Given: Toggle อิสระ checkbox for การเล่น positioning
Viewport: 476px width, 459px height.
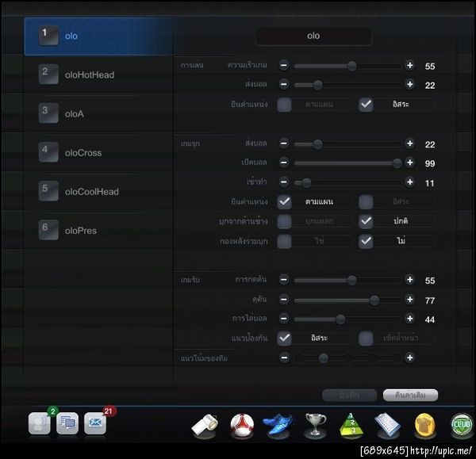Looking at the screenshot, I should (366, 105).
